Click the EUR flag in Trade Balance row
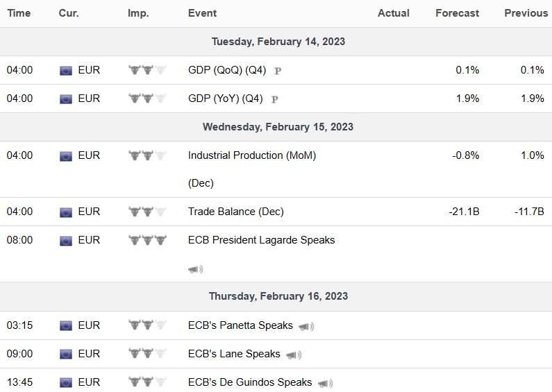The image size is (552, 392). tap(66, 212)
